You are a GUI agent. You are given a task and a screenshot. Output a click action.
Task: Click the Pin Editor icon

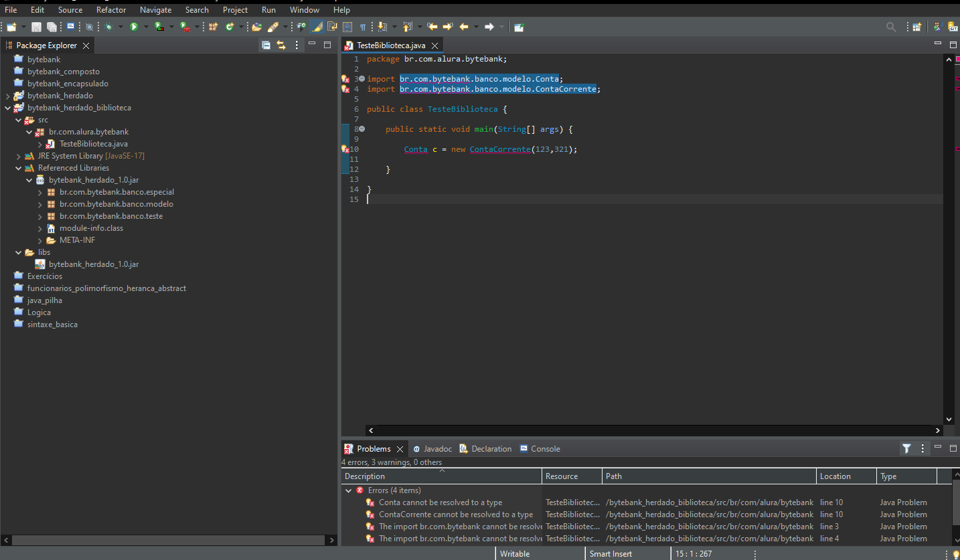[x=519, y=27]
